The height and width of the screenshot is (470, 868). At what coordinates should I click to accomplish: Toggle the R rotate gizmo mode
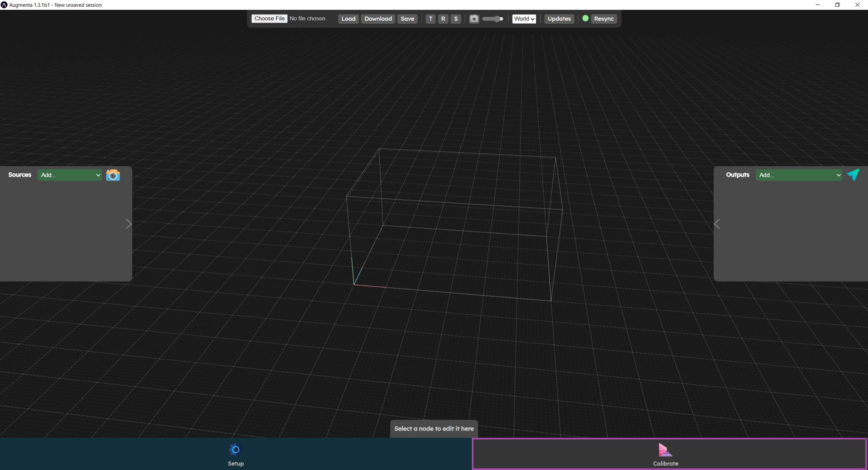[x=443, y=19]
